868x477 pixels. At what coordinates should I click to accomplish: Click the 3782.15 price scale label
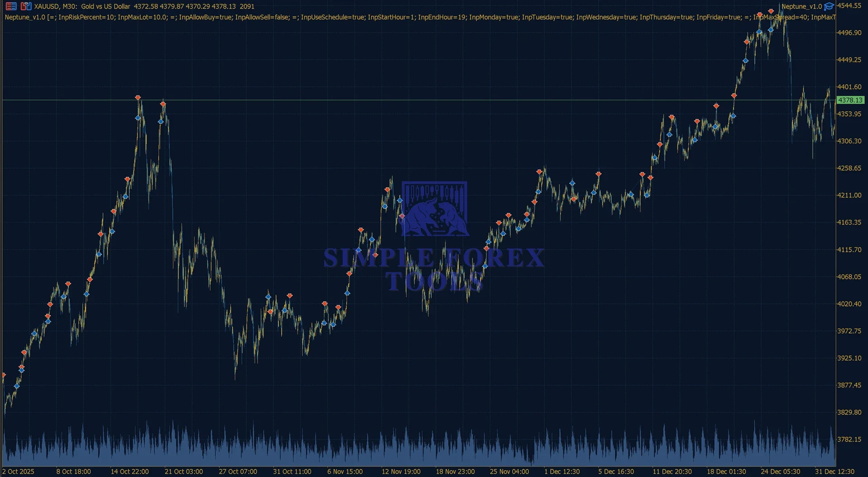point(849,439)
